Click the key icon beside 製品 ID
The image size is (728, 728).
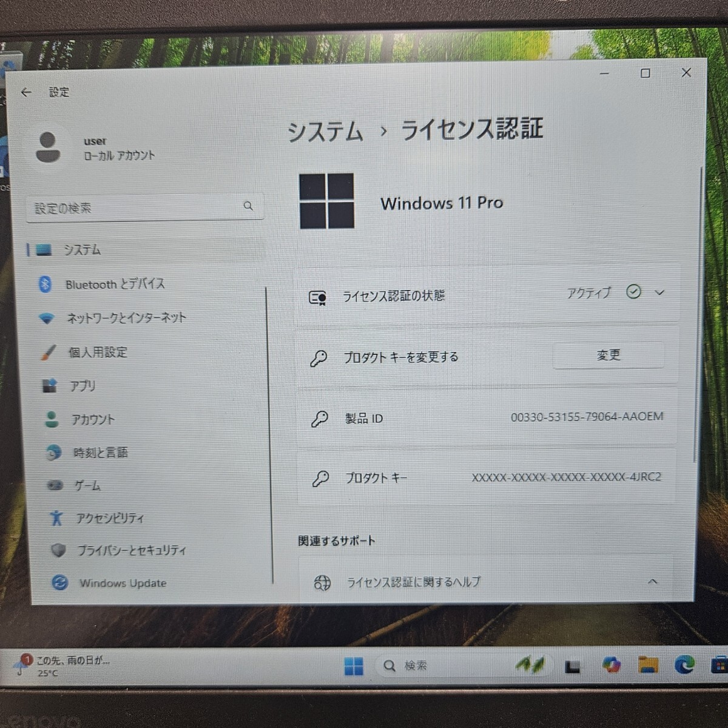tap(320, 419)
